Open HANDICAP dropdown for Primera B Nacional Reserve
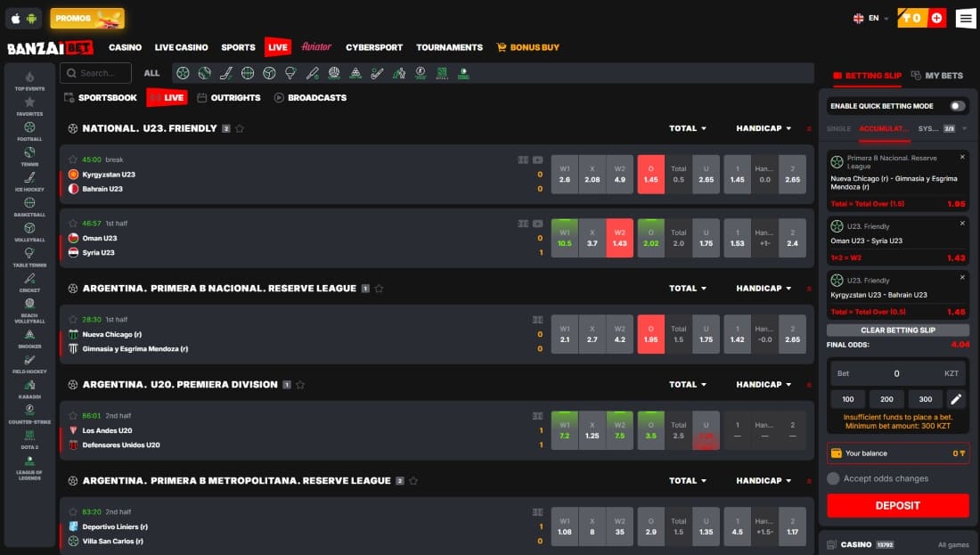 764,288
